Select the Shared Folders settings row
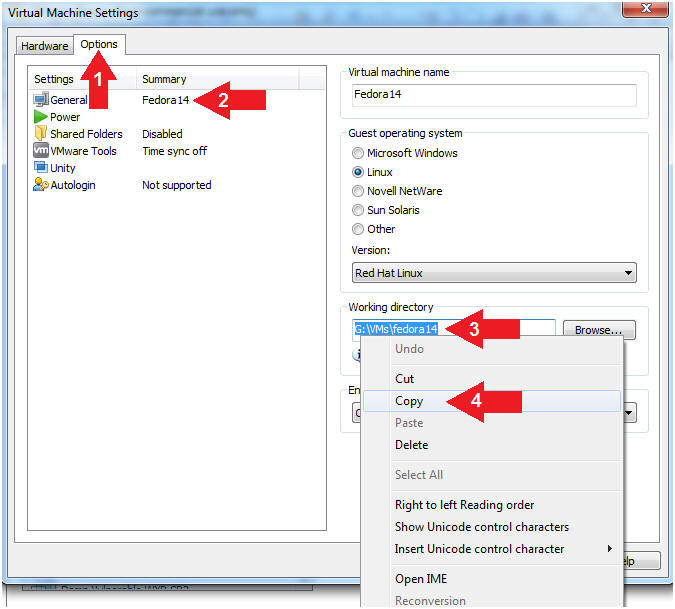The height and width of the screenshot is (609, 675). pos(176,134)
